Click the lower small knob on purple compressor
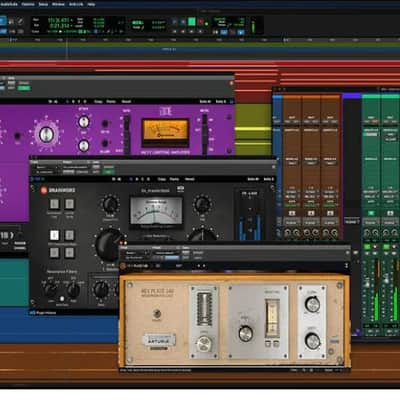 (83, 145)
